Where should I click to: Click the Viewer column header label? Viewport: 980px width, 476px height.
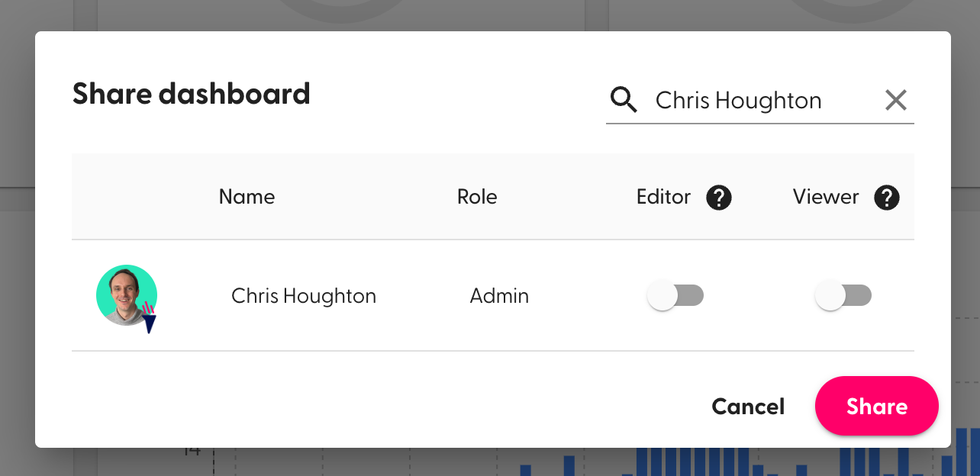point(826,197)
